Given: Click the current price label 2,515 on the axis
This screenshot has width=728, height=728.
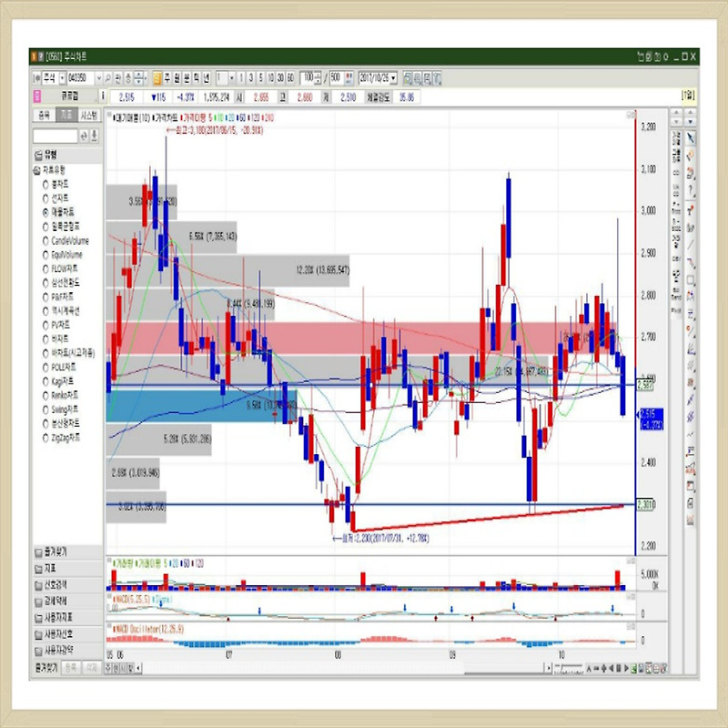Looking at the screenshot, I should click(x=651, y=419).
